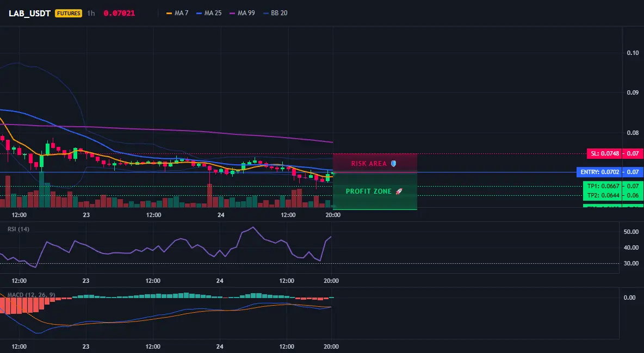Click the 40.00 RSI axis value
This screenshot has width=644, height=353.
coord(631,247)
